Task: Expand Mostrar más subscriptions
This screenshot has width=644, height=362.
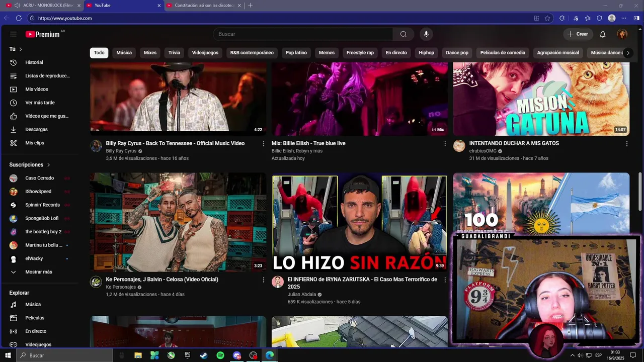Action: (39, 272)
